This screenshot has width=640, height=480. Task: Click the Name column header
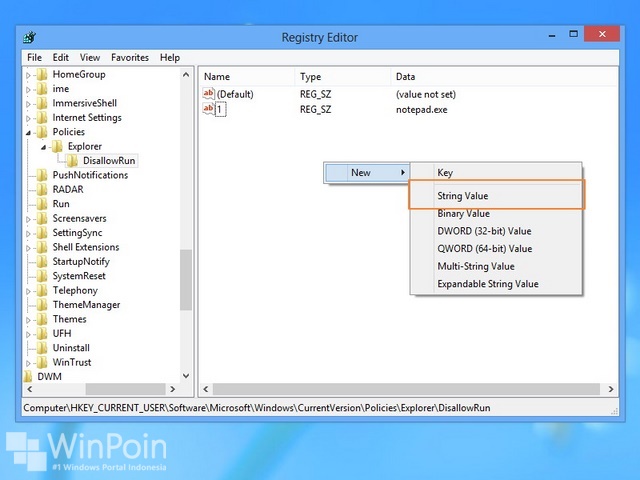(x=247, y=77)
